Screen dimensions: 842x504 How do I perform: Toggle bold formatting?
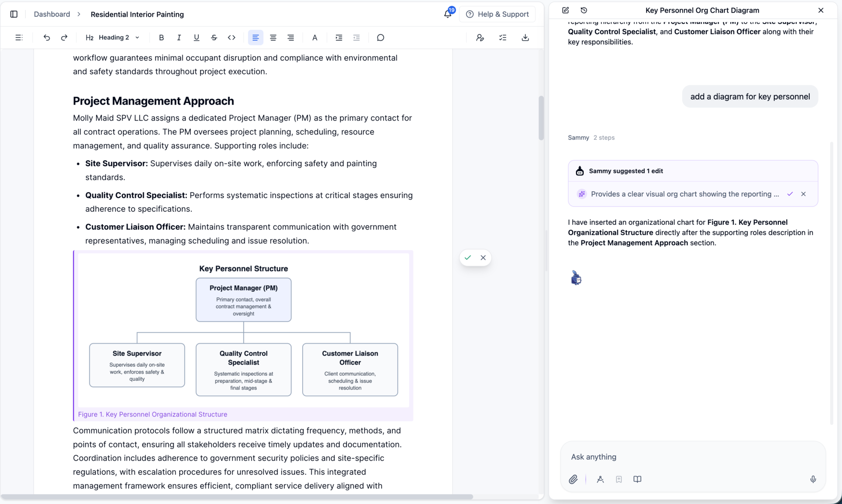coord(161,37)
